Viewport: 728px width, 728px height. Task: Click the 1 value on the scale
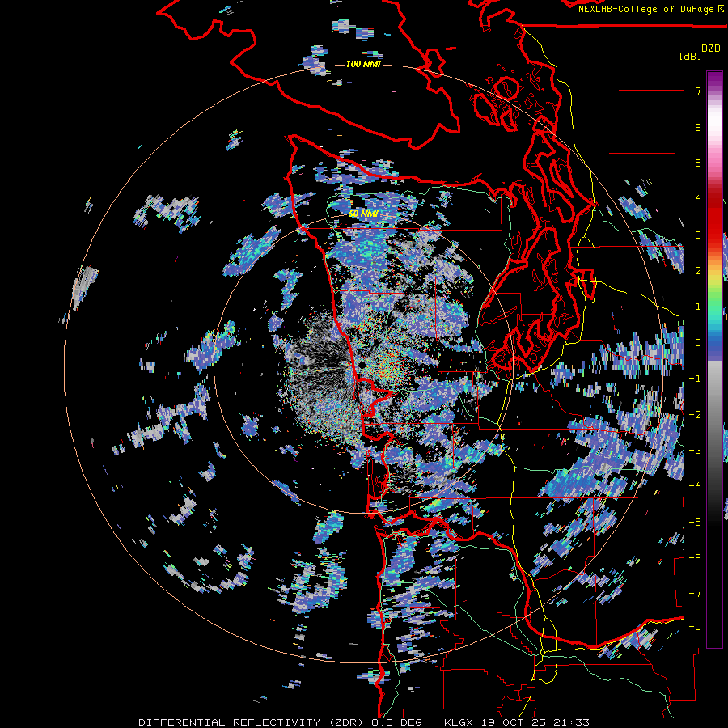coord(698,307)
